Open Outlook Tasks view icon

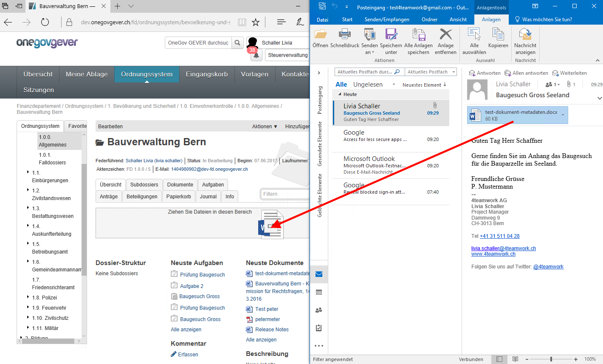(x=319, y=328)
